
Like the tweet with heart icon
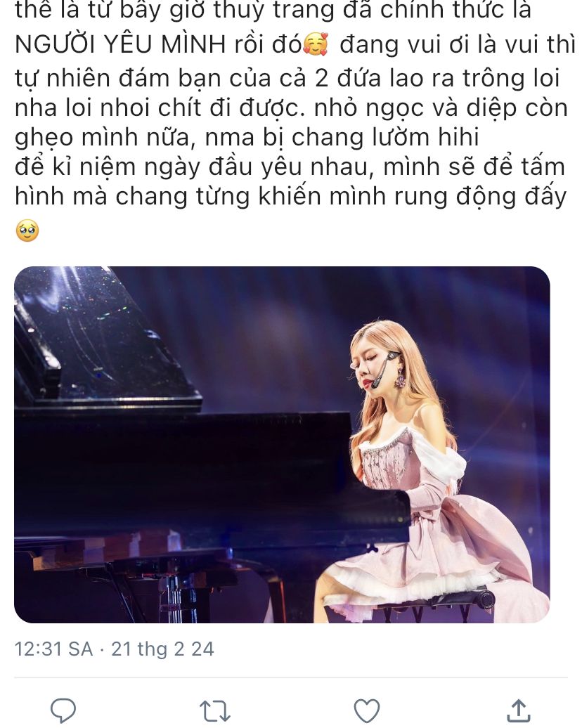pos(366,711)
